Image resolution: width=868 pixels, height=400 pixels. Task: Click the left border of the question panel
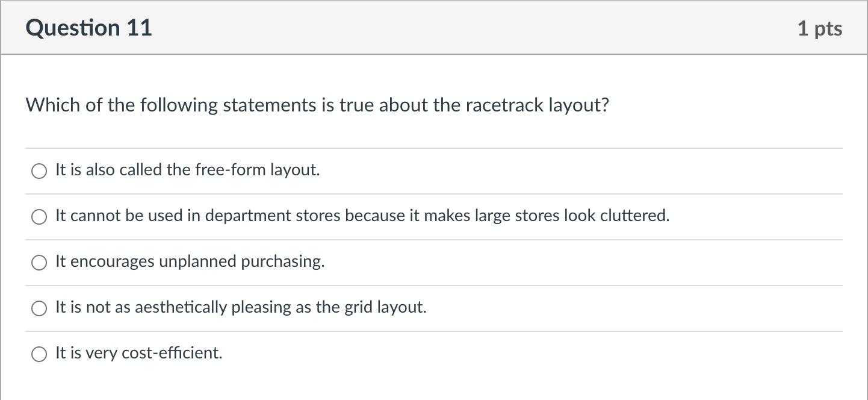(x=2, y=241)
